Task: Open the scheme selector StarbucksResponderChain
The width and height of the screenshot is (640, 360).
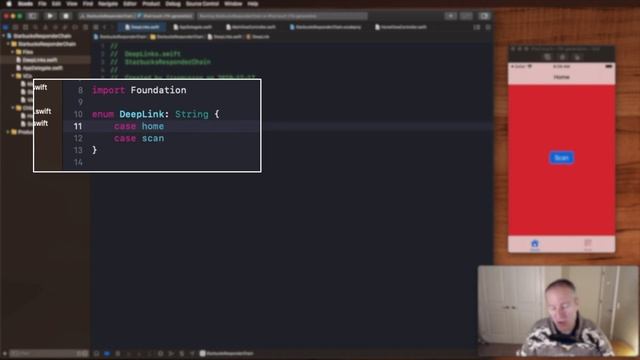Action: pos(107,16)
